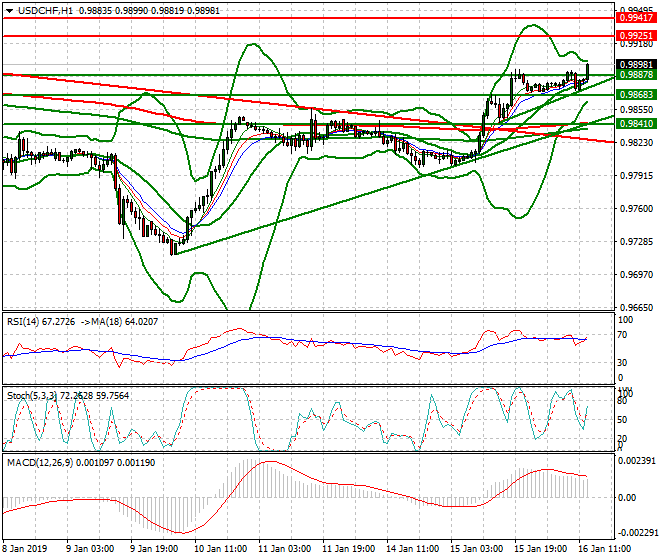Click the 0.97600 price scale value
Viewport: 660px width, 560px height.
point(637,209)
